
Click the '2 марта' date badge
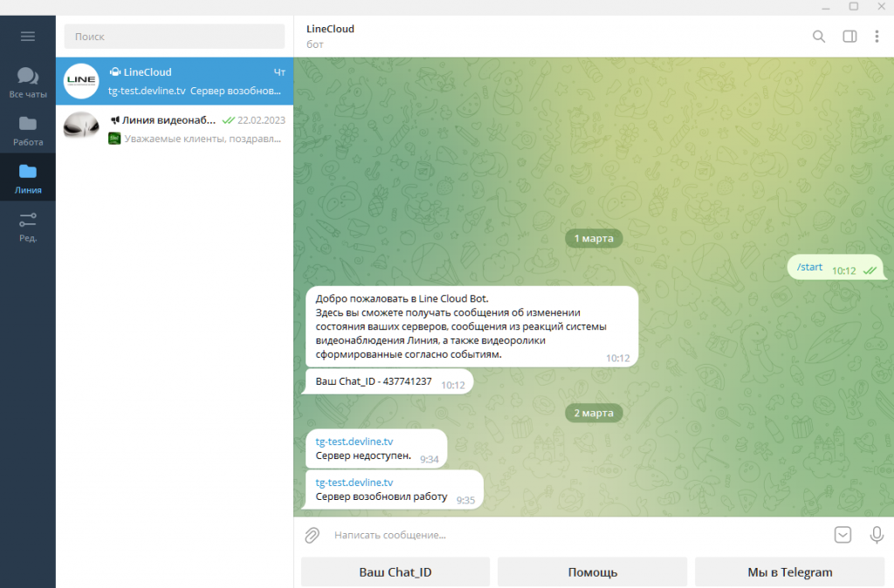tap(594, 413)
